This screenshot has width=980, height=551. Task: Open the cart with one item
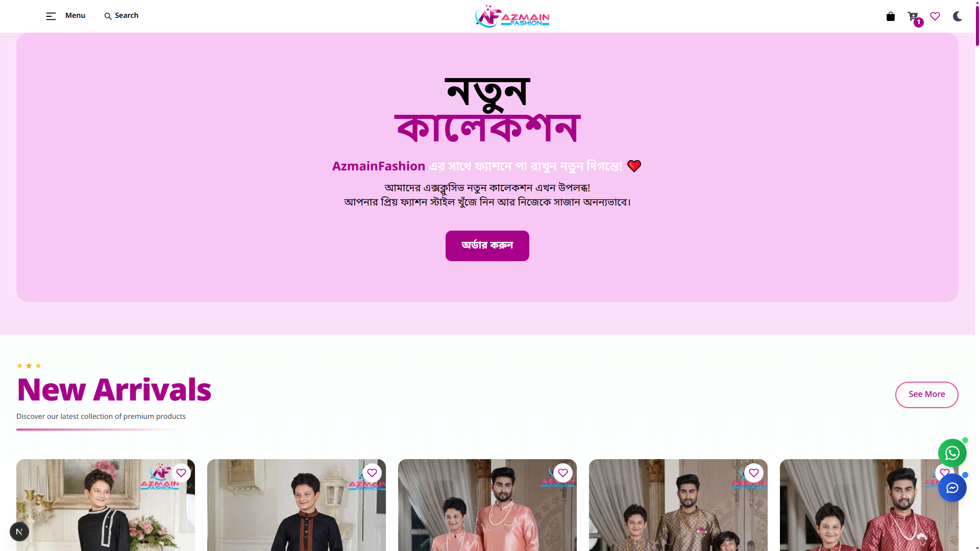pyautogui.click(x=914, y=17)
